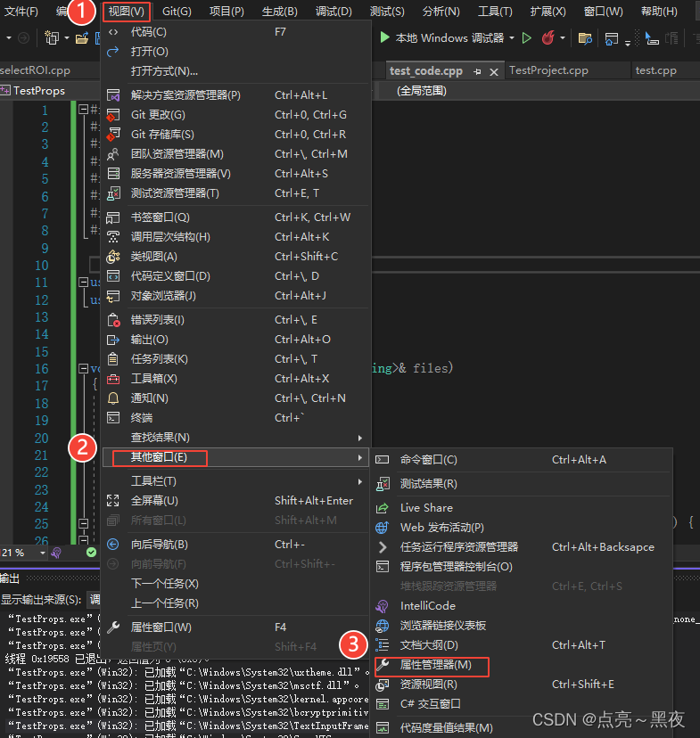This screenshot has height=738, width=700.
Task: Click the 对象浏览器 icon
Action: [x=113, y=296]
